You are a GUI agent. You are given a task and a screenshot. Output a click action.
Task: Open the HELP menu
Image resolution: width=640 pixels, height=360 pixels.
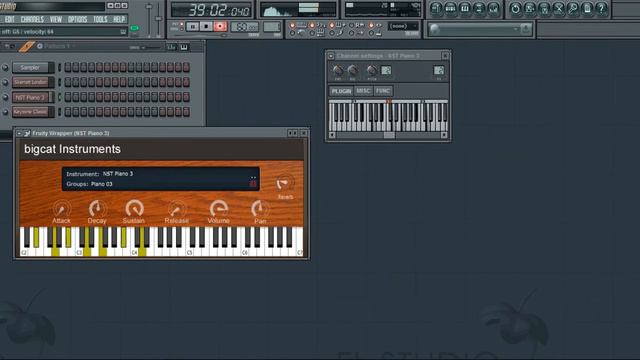(x=119, y=19)
